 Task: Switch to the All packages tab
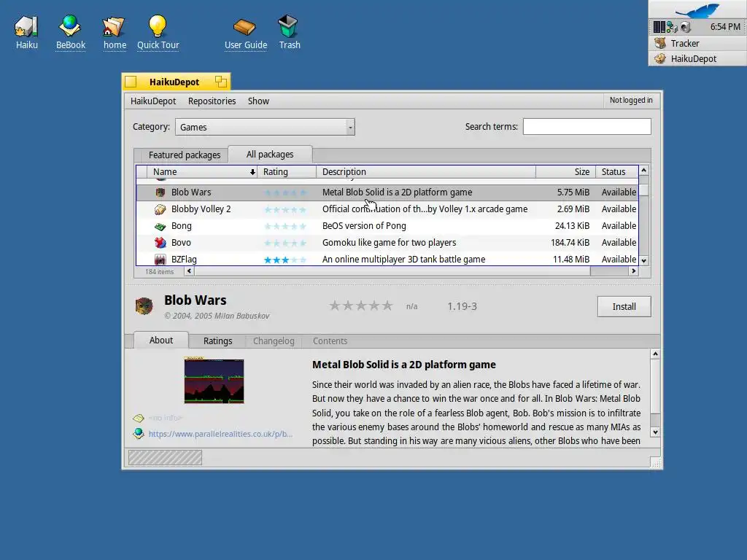click(x=270, y=155)
